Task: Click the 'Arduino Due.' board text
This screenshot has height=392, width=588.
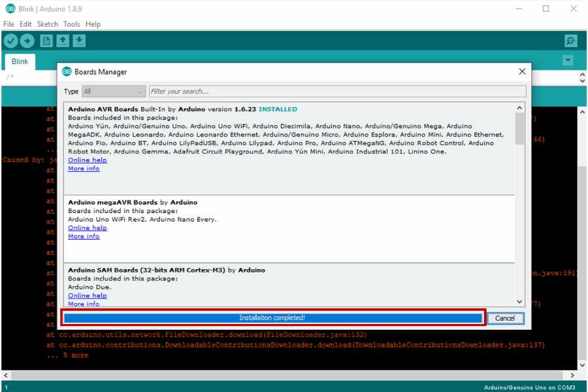Action: (90, 287)
